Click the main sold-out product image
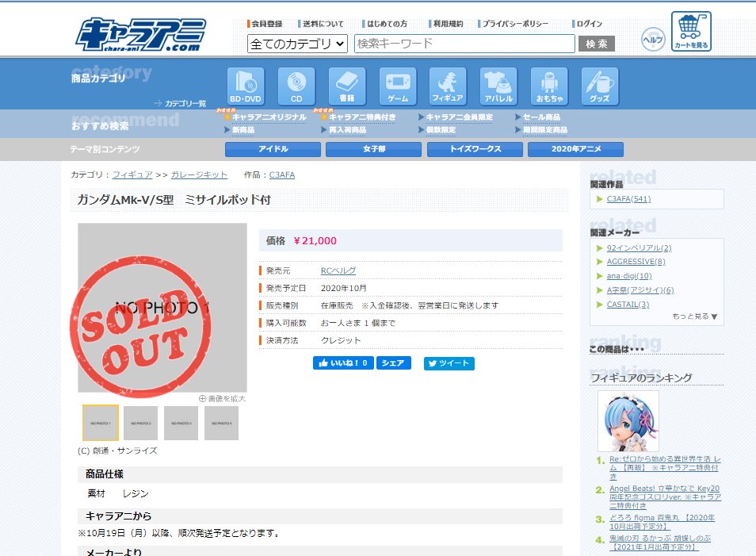Screen dimensions: 756x556 pyautogui.click(x=162, y=308)
